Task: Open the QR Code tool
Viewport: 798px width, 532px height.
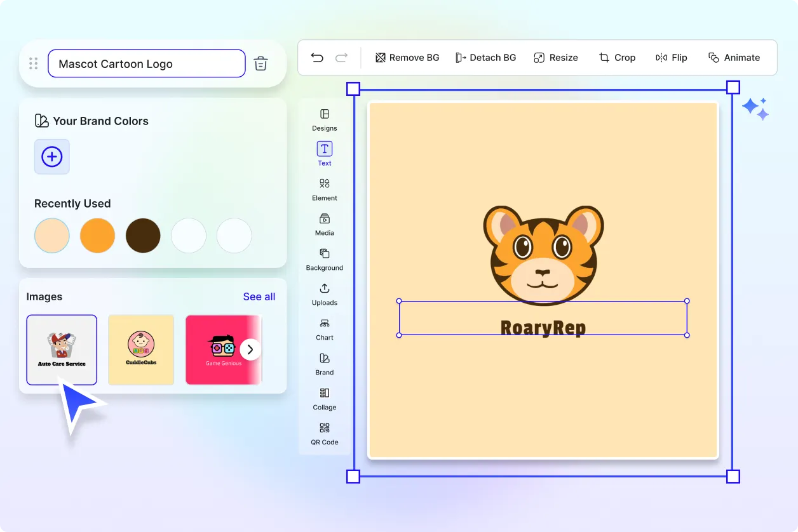Action: tap(325, 434)
